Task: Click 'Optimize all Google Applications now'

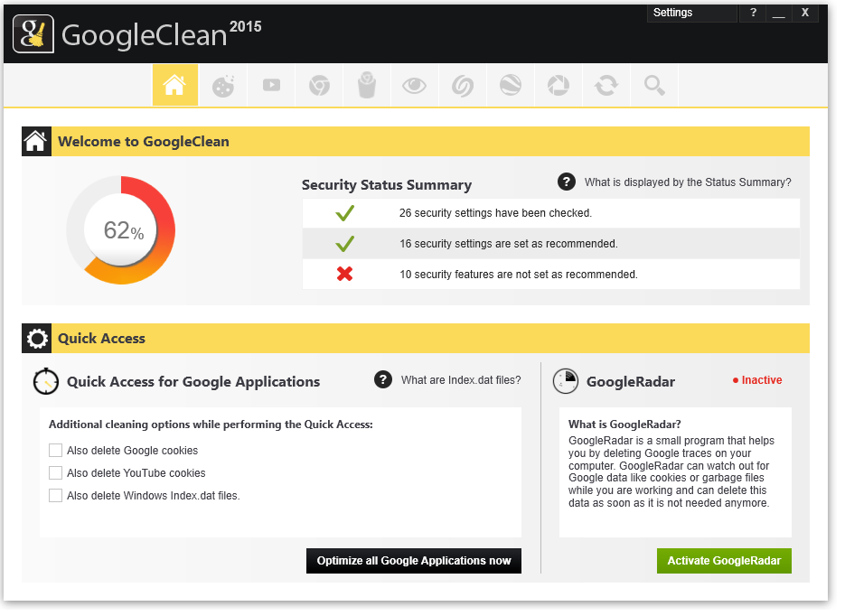Action: pyautogui.click(x=413, y=560)
